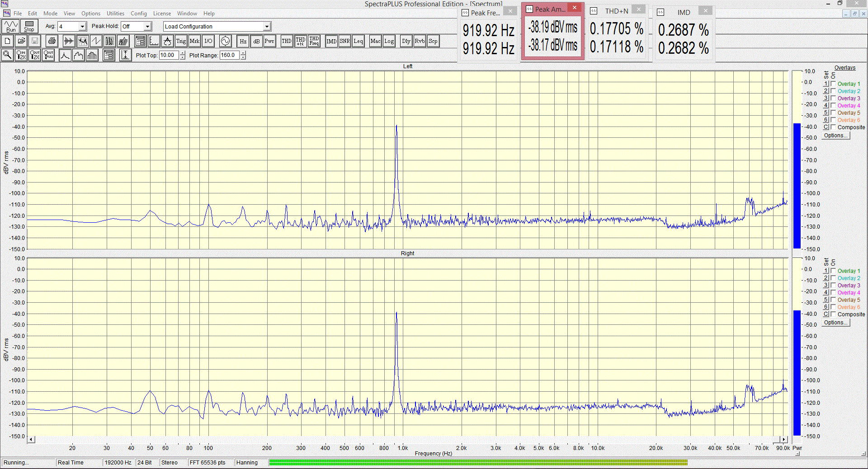Click the Options button under Left overlays
Image resolution: width=868 pixels, height=469 pixels.
pyautogui.click(x=835, y=136)
